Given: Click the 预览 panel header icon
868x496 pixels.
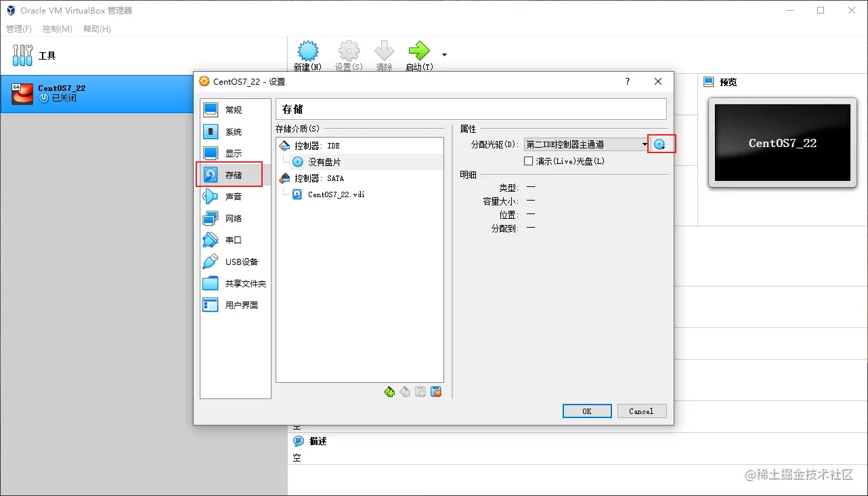Looking at the screenshot, I should click(x=709, y=82).
